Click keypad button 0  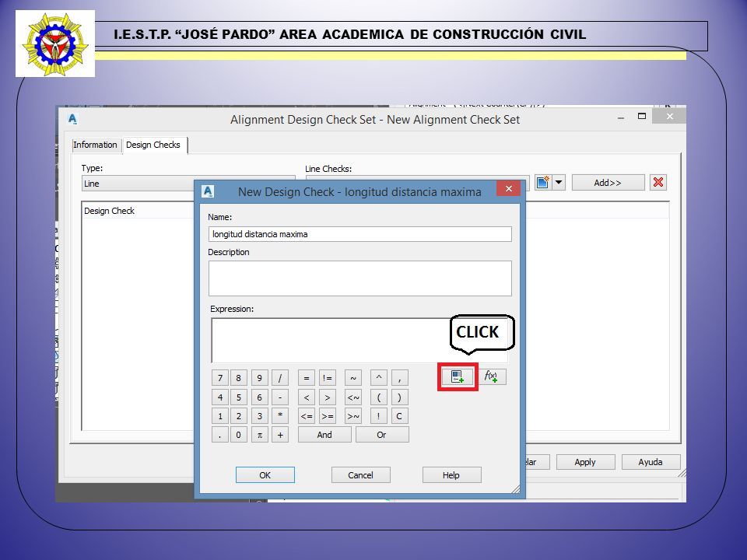pyautogui.click(x=239, y=435)
